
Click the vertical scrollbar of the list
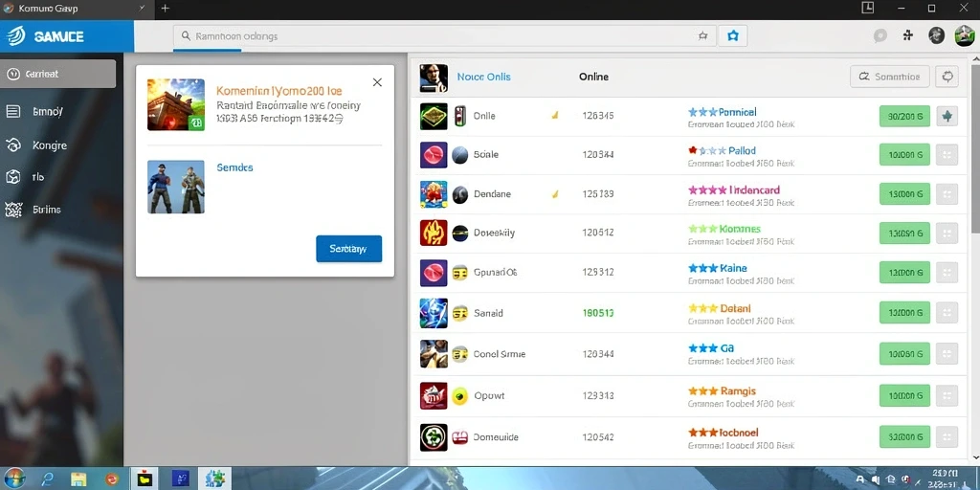975,144
